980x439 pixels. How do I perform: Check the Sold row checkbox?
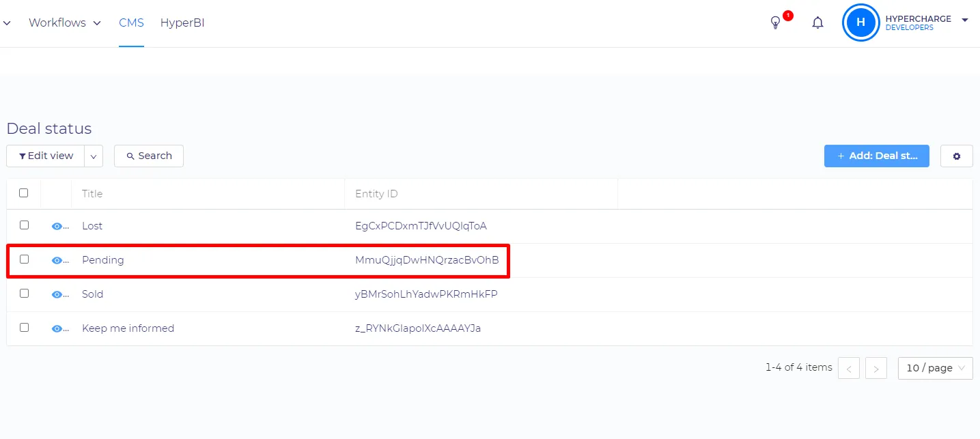[x=24, y=293]
